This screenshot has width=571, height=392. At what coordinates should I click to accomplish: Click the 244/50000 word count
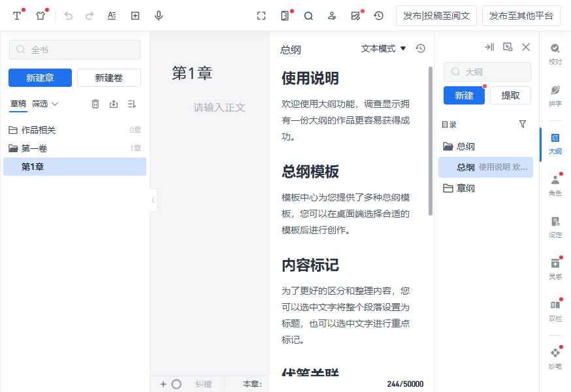(x=405, y=384)
